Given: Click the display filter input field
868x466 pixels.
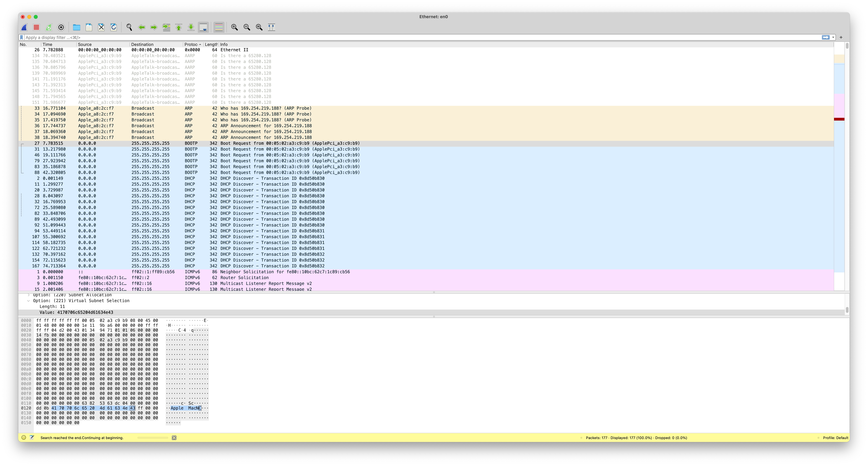Looking at the screenshot, I should tap(421, 37).
